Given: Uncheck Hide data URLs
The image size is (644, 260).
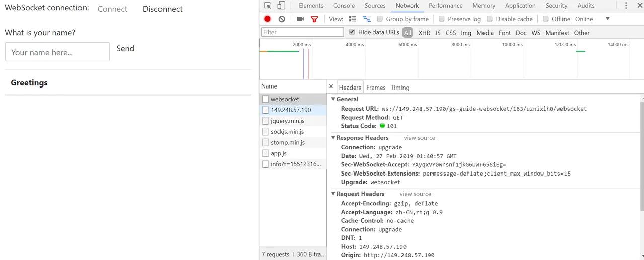Looking at the screenshot, I should pos(352,32).
